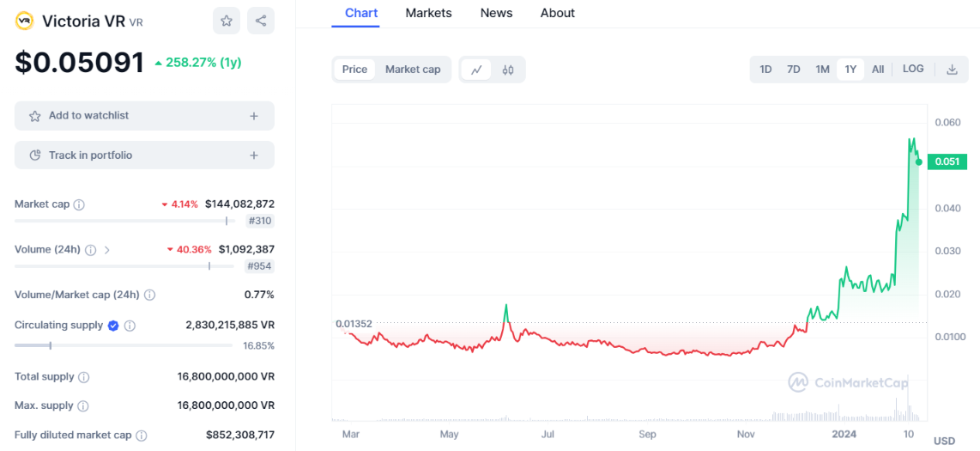The image size is (980, 451).
Task: Star Victoria VR as a favorite
Action: (x=227, y=21)
